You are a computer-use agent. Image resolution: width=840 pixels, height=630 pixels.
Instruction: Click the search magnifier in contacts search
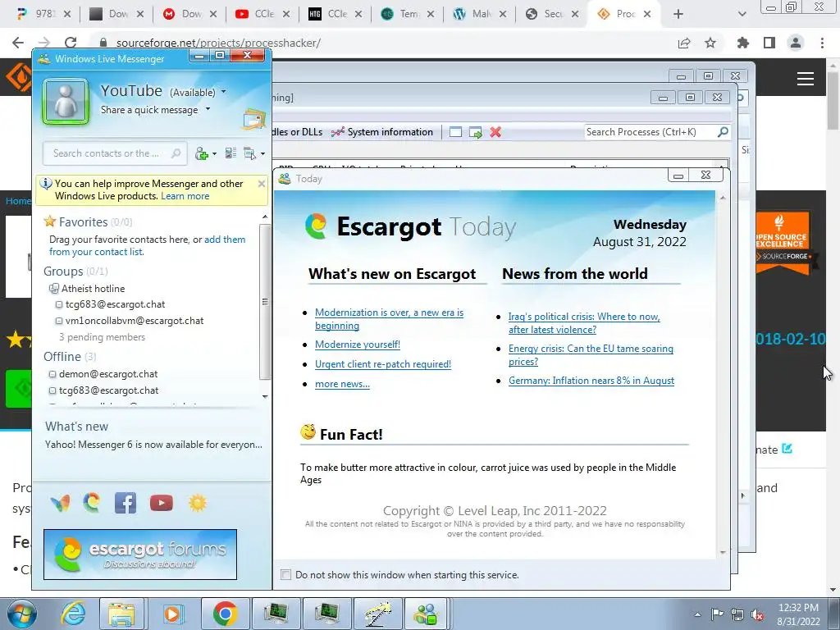176,153
